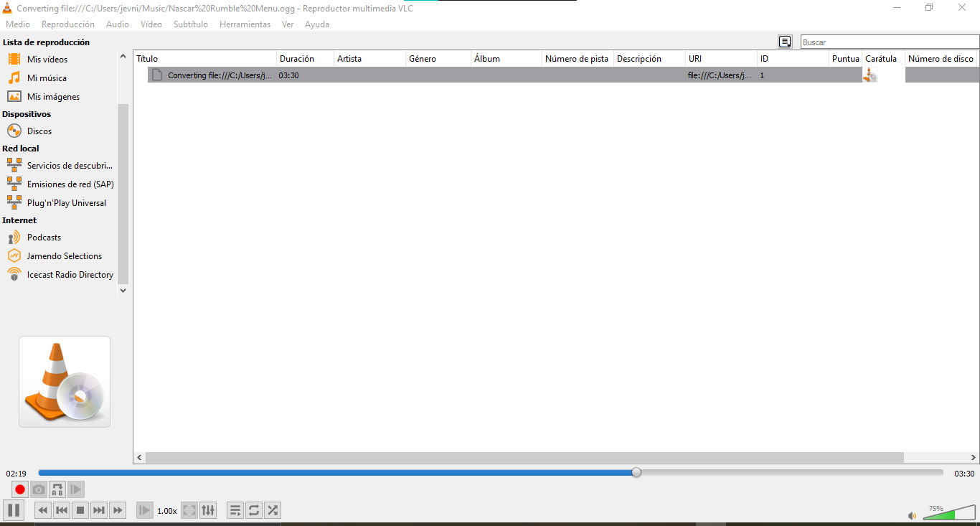The image size is (980, 526).
Task: Select Mi música in the sidebar
Action: click(x=47, y=78)
